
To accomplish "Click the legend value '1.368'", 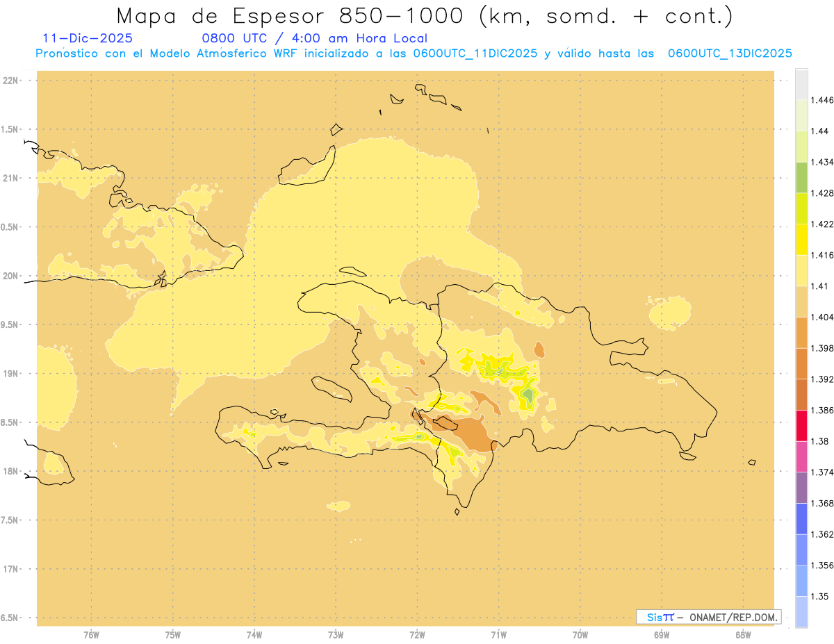I will (x=822, y=503).
